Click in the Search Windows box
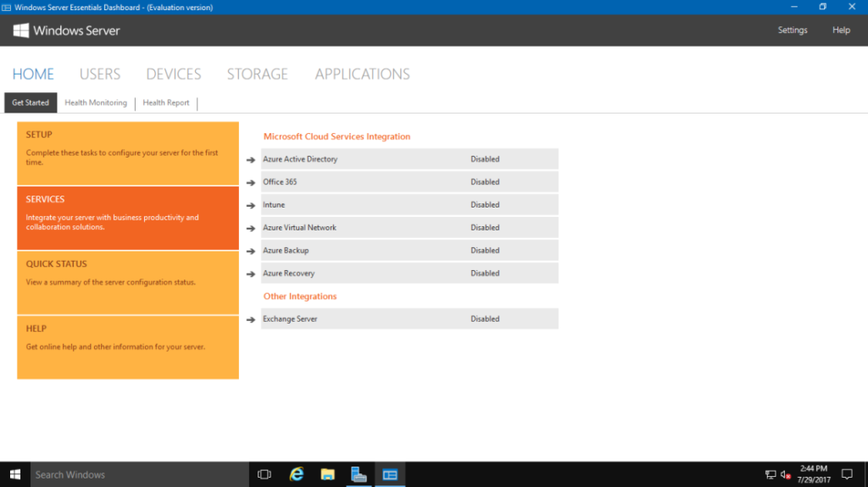This screenshot has width=868, height=487. (x=140, y=474)
